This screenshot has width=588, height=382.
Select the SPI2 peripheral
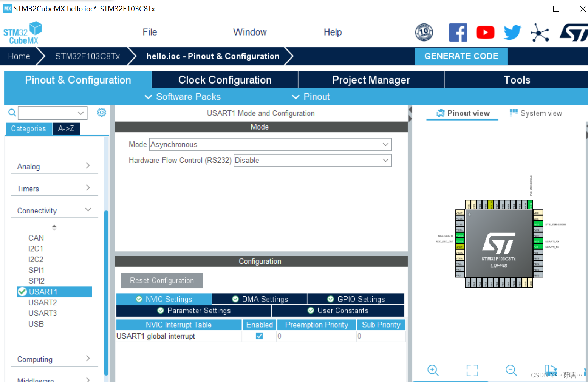pos(36,281)
